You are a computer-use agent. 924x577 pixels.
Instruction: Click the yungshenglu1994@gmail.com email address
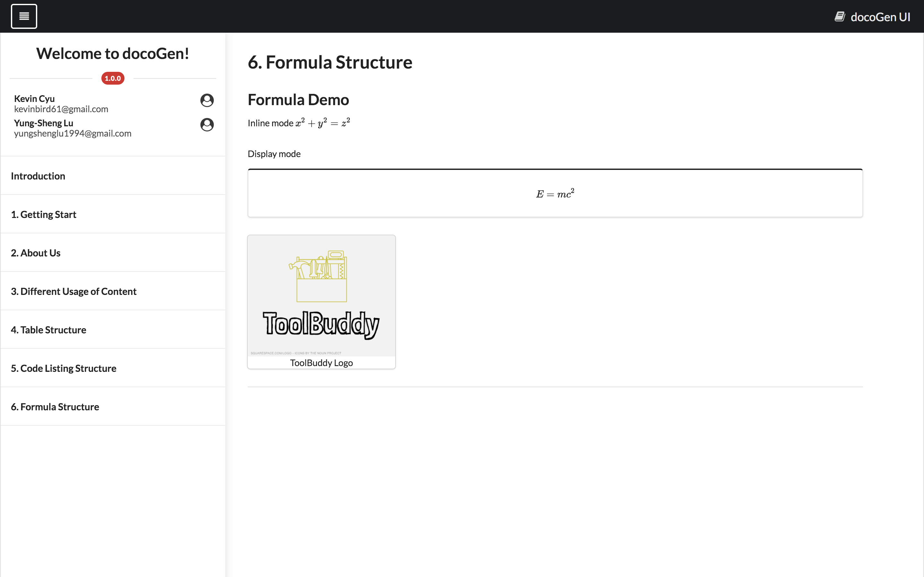coord(73,134)
